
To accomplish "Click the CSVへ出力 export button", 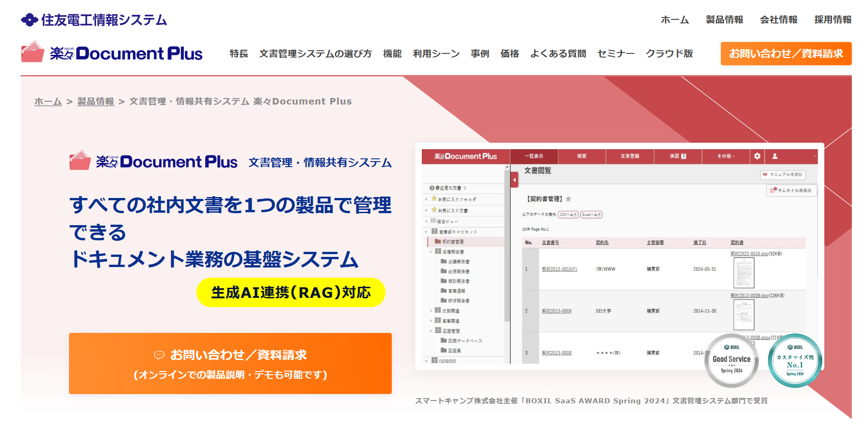I will point(568,215).
